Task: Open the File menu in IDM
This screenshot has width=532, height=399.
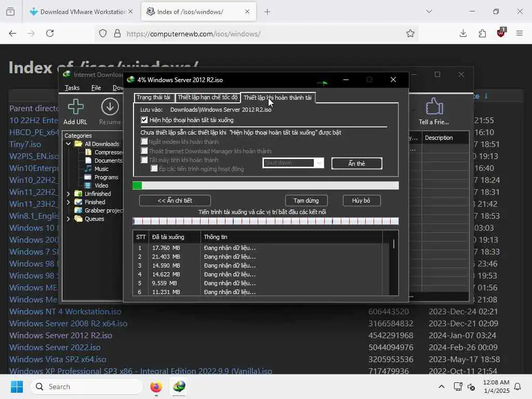Action: pos(96,88)
